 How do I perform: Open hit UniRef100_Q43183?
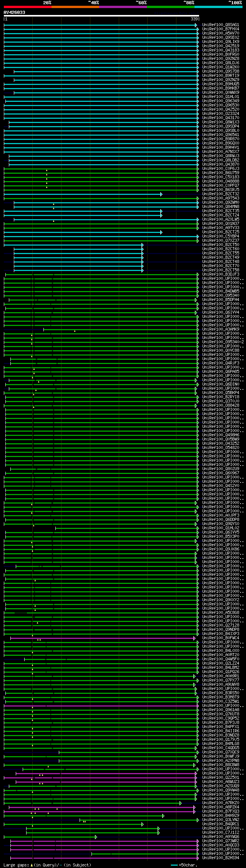pos(221,50)
